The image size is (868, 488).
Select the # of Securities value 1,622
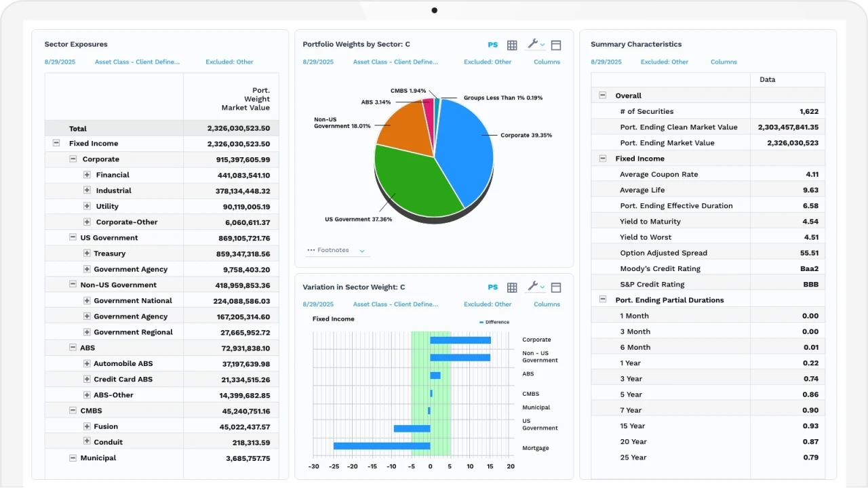pos(809,111)
